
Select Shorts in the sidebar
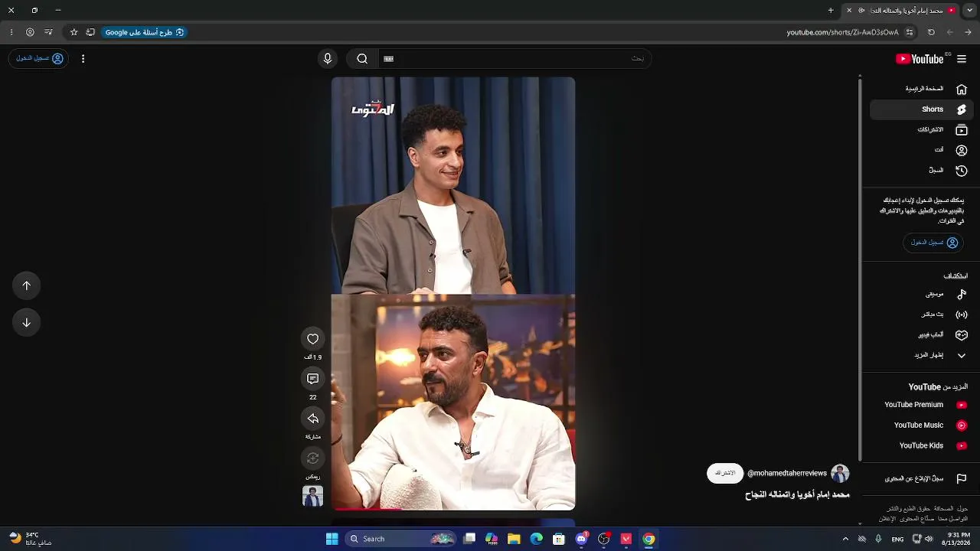pyautogui.click(x=922, y=109)
